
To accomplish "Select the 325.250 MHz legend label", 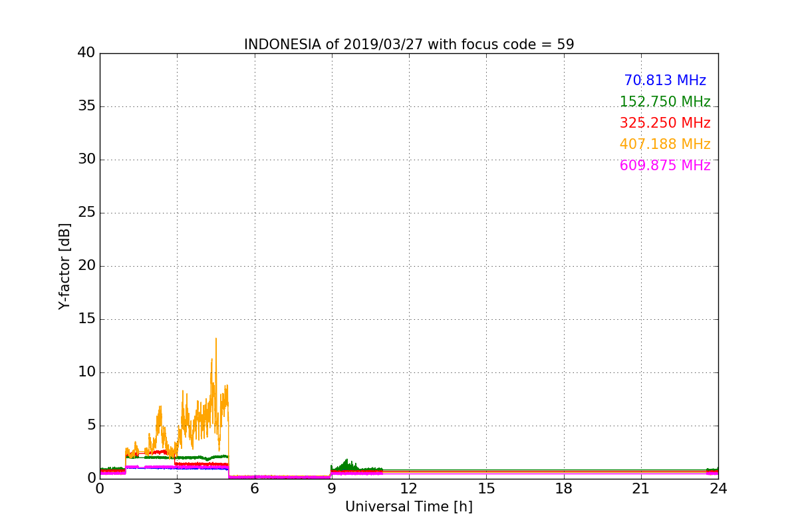I will click(x=665, y=123).
